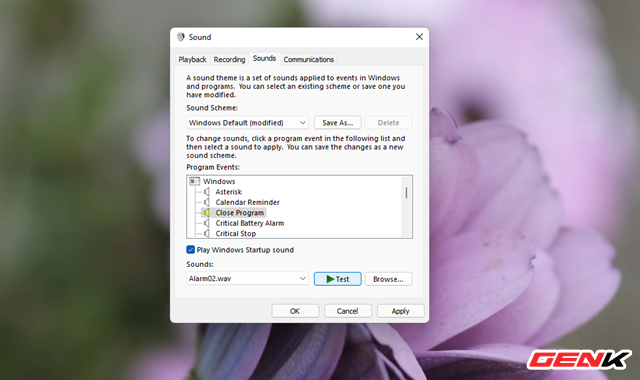Screen dimensions: 640x380
Task: Click Cancel to discard changes
Action: click(x=347, y=311)
